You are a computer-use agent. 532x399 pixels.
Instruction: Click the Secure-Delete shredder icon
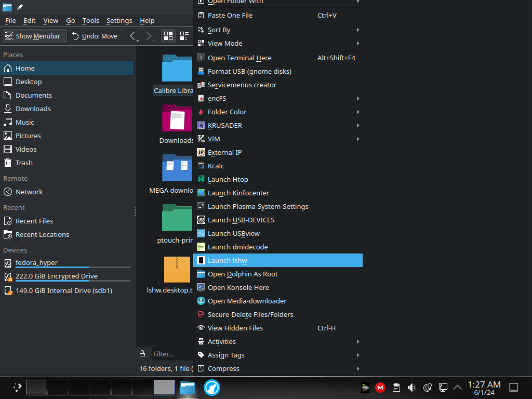[201, 314]
